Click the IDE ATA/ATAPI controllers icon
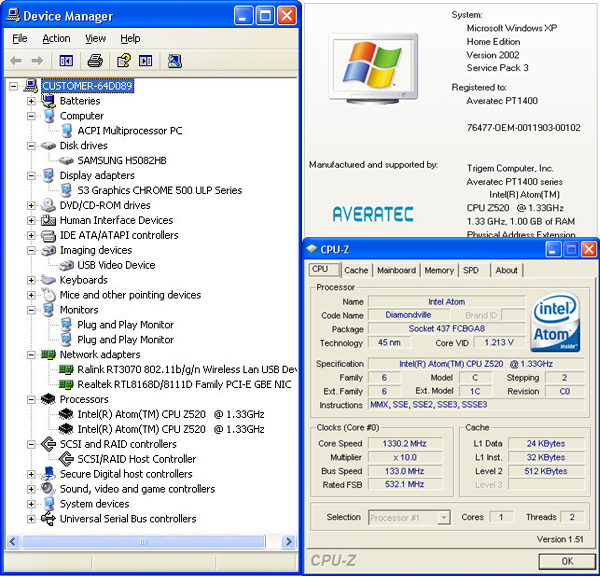Viewport: 600px width, 578px height. click(48, 235)
